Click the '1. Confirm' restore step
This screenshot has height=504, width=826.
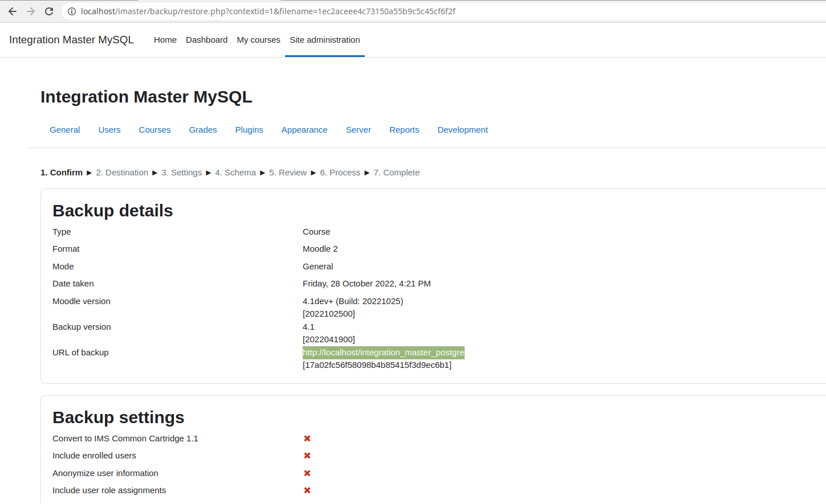click(62, 173)
